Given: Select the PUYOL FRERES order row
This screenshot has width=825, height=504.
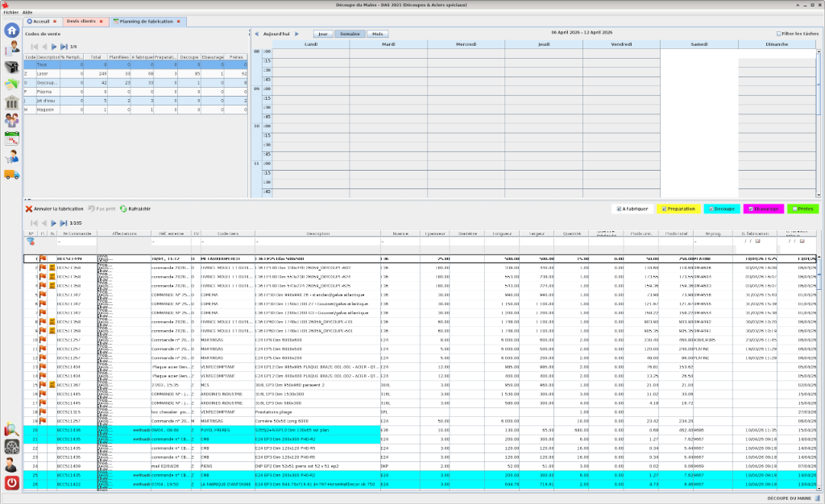Looking at the screenshot, I should (x=419, y=430).
